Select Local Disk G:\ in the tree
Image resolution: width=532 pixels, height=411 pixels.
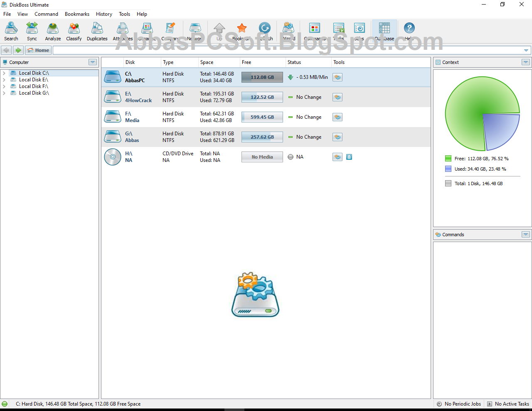[x=34, y=93]
